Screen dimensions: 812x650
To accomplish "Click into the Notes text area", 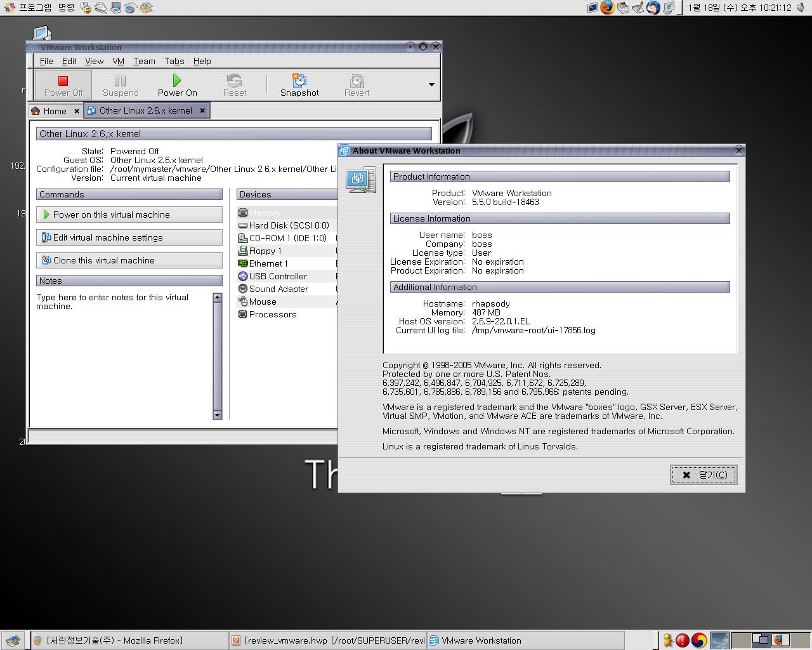I will 124,355.
